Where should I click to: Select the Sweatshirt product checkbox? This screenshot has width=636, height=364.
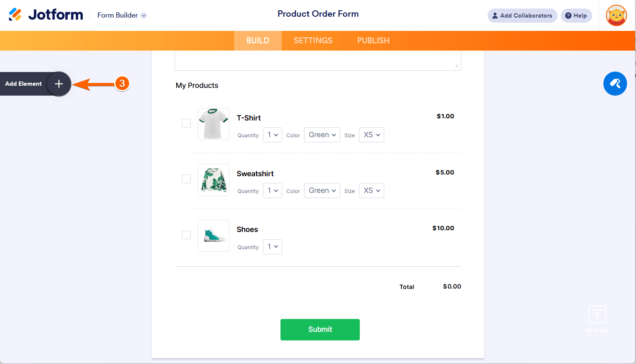point(186,179)
